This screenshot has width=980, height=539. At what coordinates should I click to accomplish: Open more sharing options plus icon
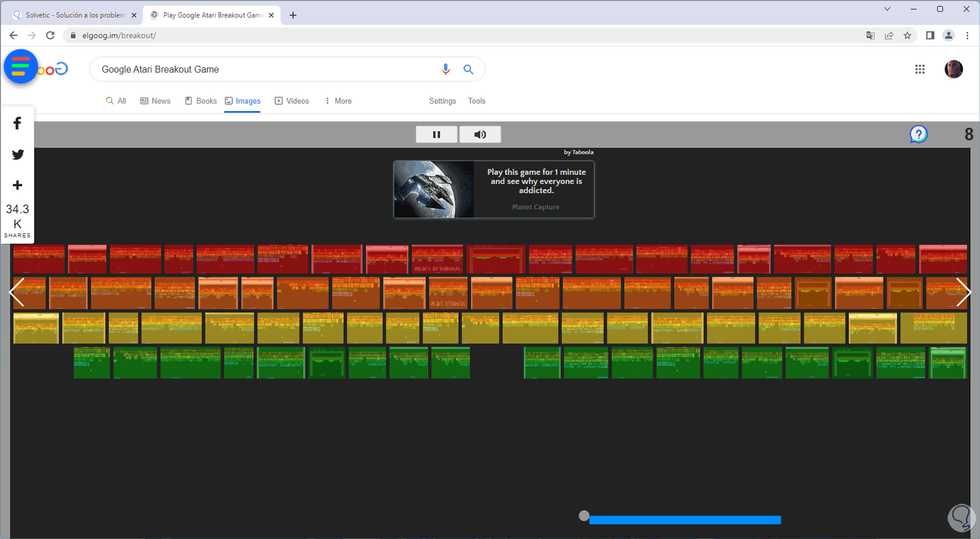coord(18,186)
